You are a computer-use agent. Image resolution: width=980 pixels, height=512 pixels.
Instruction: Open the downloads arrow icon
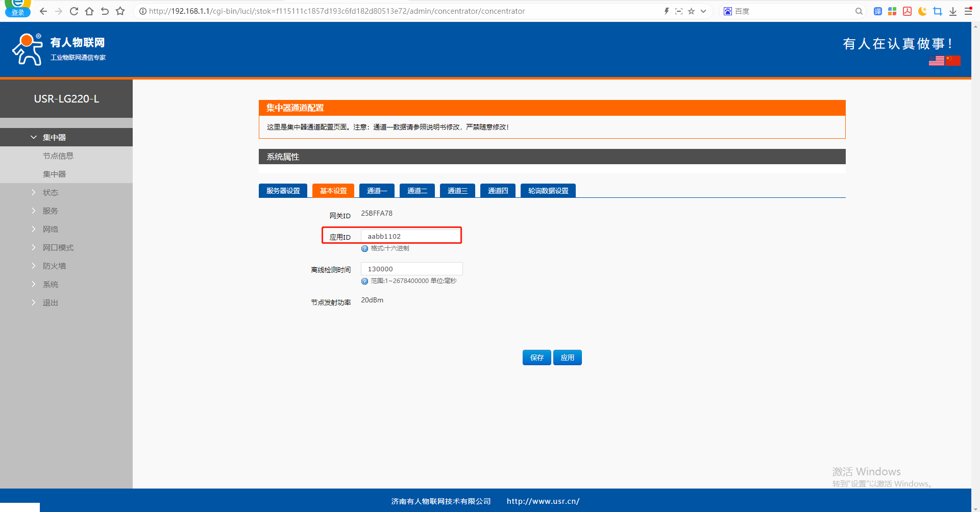[953, 11]
